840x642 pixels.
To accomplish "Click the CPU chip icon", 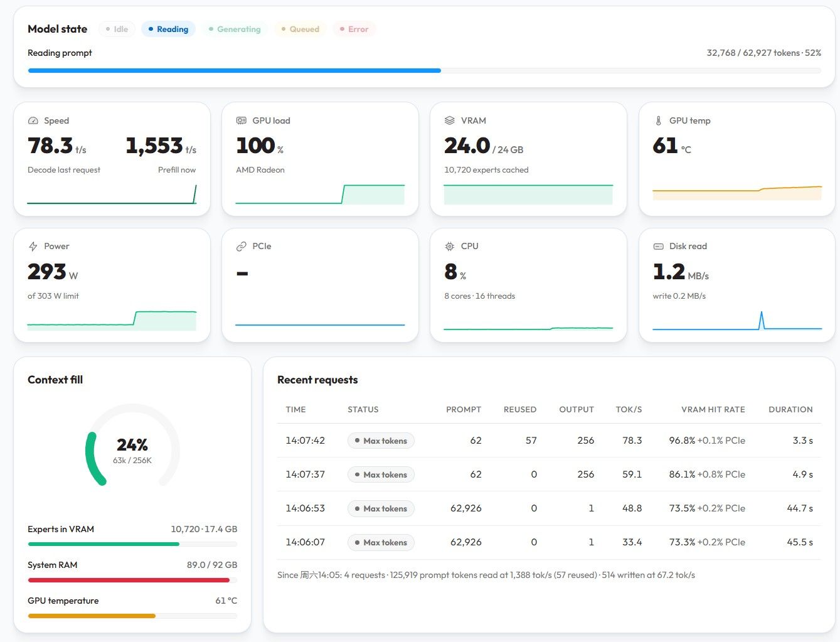I will (449, 247).
